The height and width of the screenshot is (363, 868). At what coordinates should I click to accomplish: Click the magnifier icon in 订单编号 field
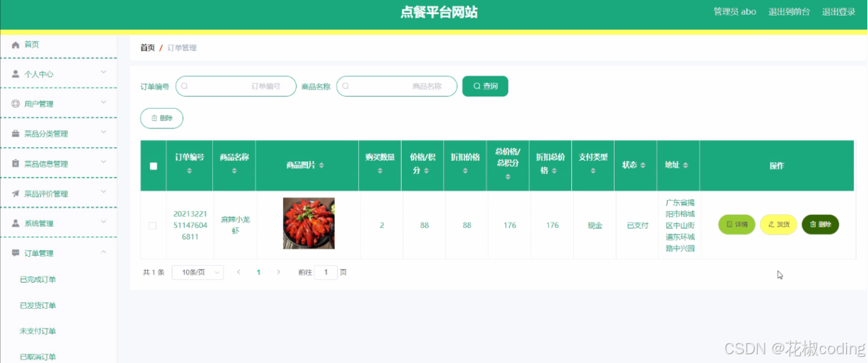(185, 87)
